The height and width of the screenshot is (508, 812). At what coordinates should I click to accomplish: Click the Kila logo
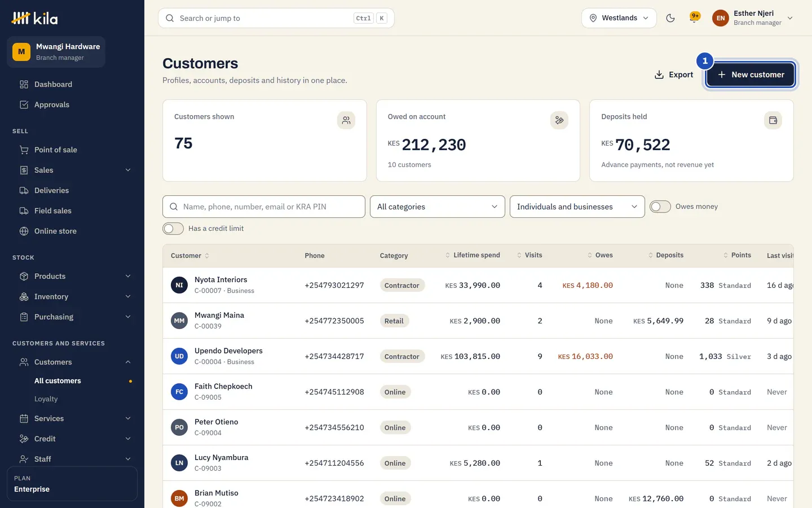click(34, 18)
